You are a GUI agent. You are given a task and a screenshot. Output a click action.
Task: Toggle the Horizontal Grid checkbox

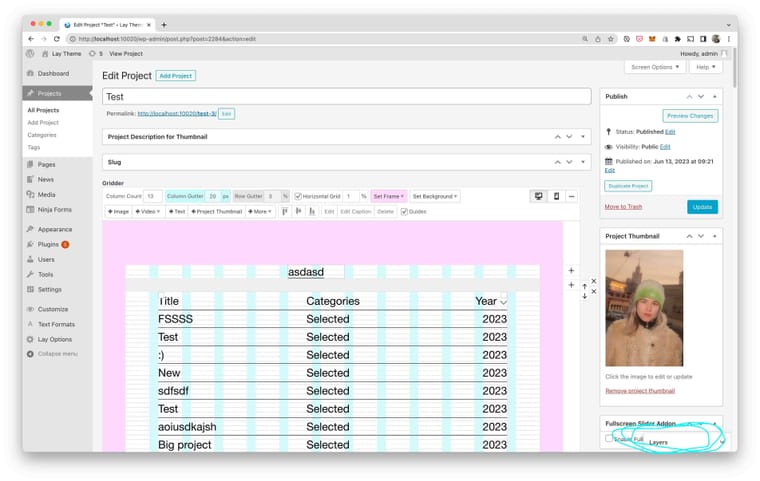point(298,196)
